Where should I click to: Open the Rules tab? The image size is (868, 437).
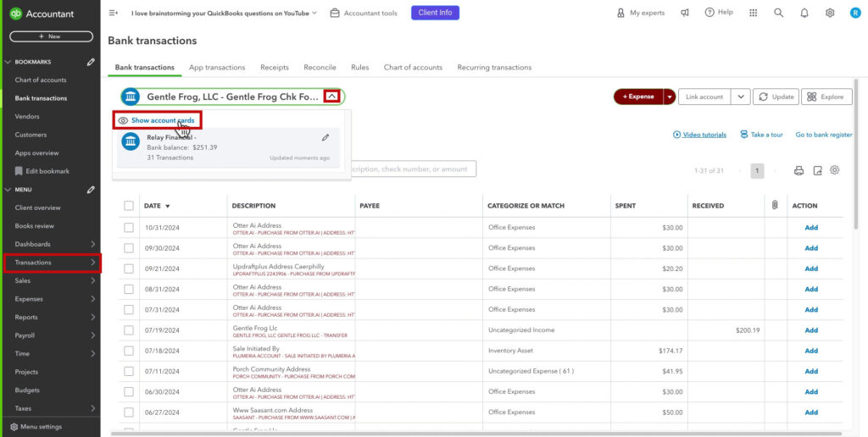[359, 68]
